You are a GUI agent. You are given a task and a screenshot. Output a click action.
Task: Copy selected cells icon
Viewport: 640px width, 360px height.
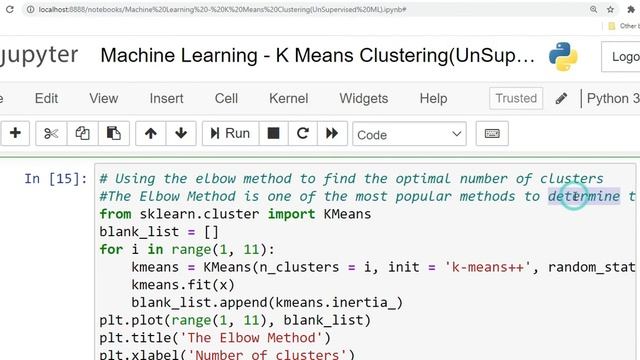[x=82, y=133]
